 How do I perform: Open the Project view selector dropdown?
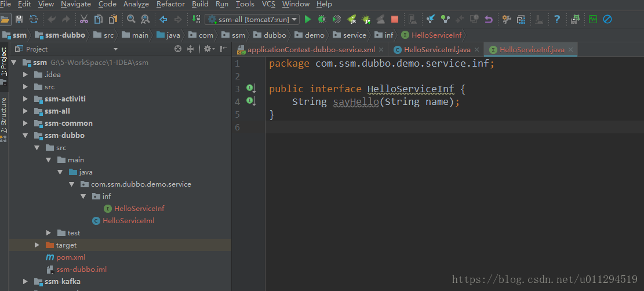tap(115, 49)
